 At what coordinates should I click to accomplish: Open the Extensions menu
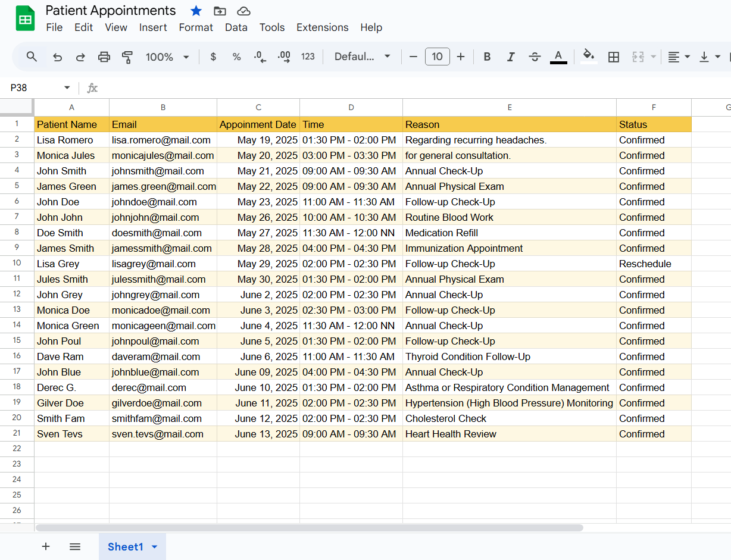322,27
